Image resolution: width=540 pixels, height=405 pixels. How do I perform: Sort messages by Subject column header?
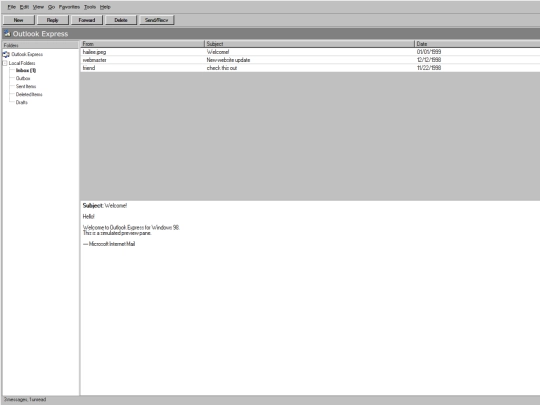point(310,44)
